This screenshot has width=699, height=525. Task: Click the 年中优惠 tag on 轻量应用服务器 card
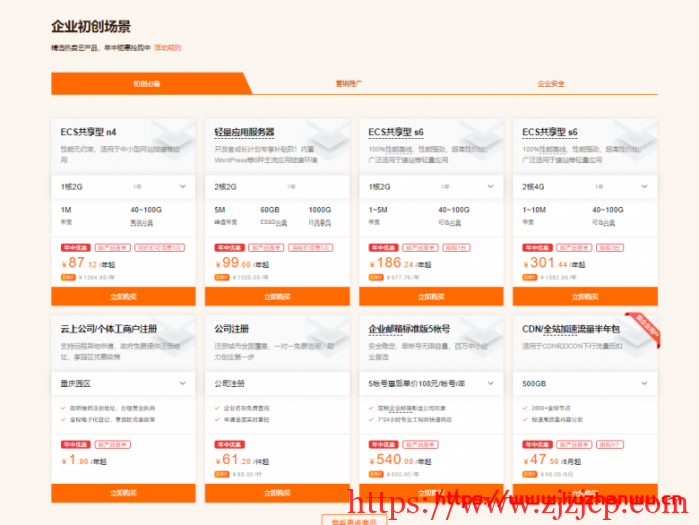[x=230, y=248]
